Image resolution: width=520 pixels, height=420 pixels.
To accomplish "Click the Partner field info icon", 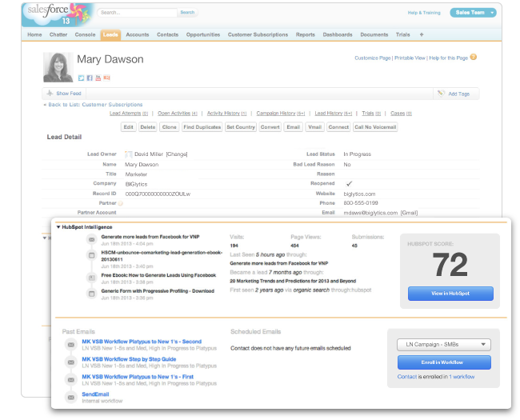I will click(x=120, y=203).
